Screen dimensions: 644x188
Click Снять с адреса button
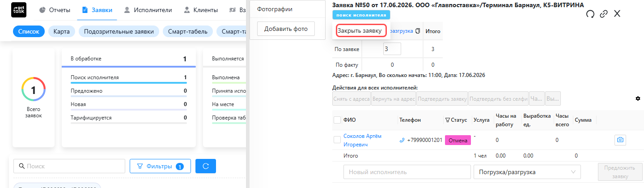352,98
